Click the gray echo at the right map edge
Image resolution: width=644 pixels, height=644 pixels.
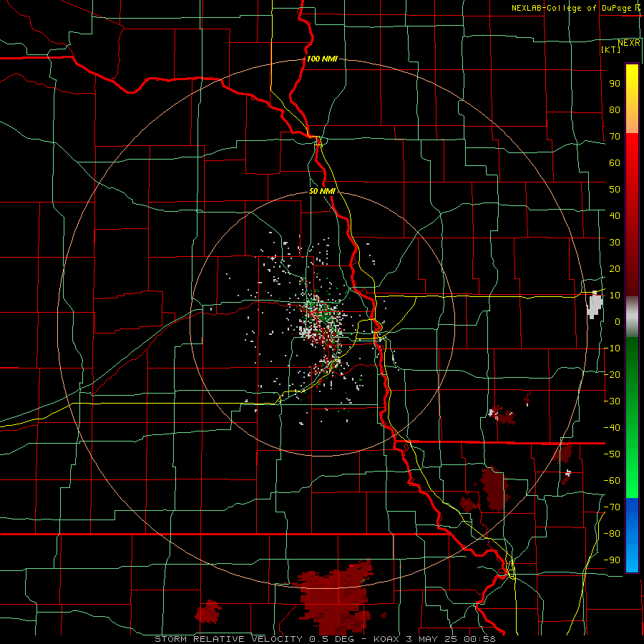595,305
